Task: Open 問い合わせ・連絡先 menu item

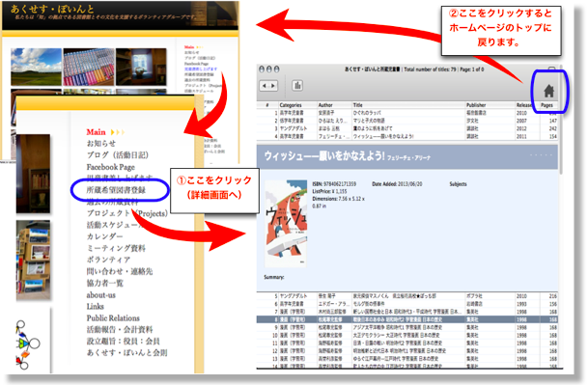Action: (120, 271)
